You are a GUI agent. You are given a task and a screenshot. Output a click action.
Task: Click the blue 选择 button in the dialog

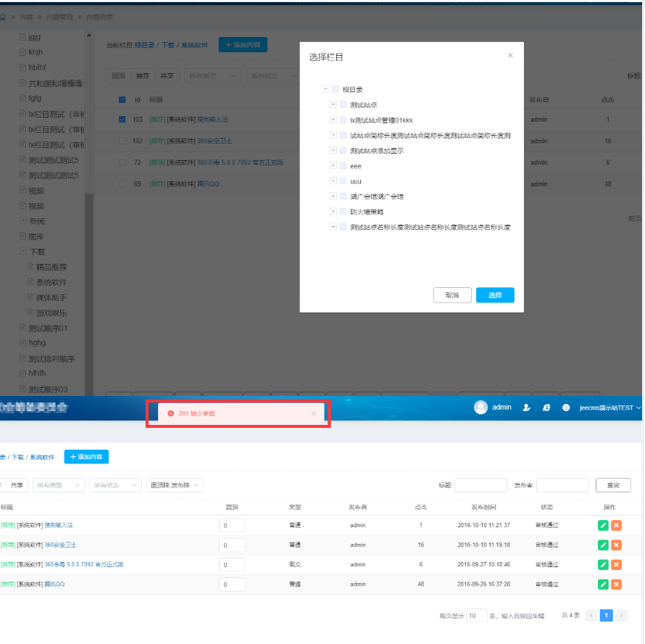[x=495, y=295]
